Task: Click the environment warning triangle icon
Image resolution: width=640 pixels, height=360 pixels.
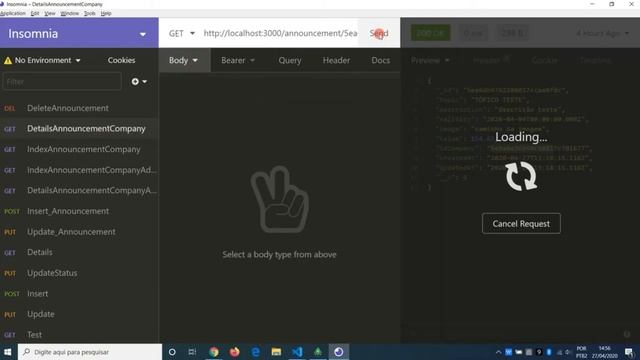Action: click(x=8, y=60)
